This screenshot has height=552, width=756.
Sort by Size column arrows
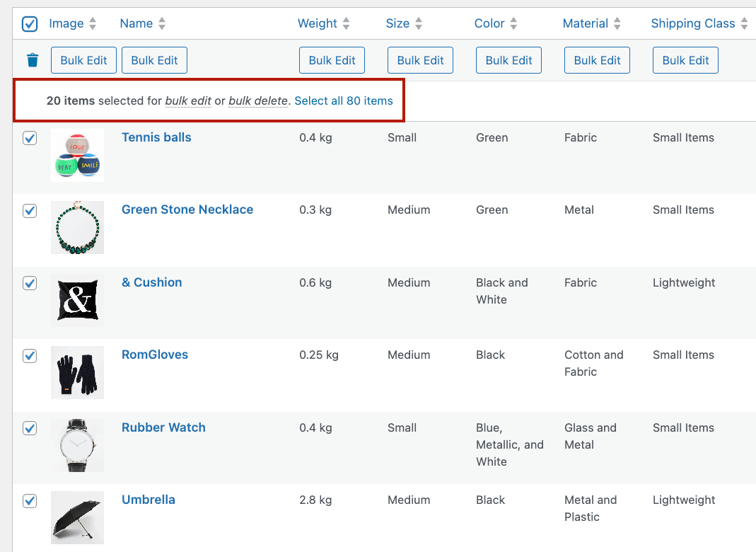click(x=419, y=24)
